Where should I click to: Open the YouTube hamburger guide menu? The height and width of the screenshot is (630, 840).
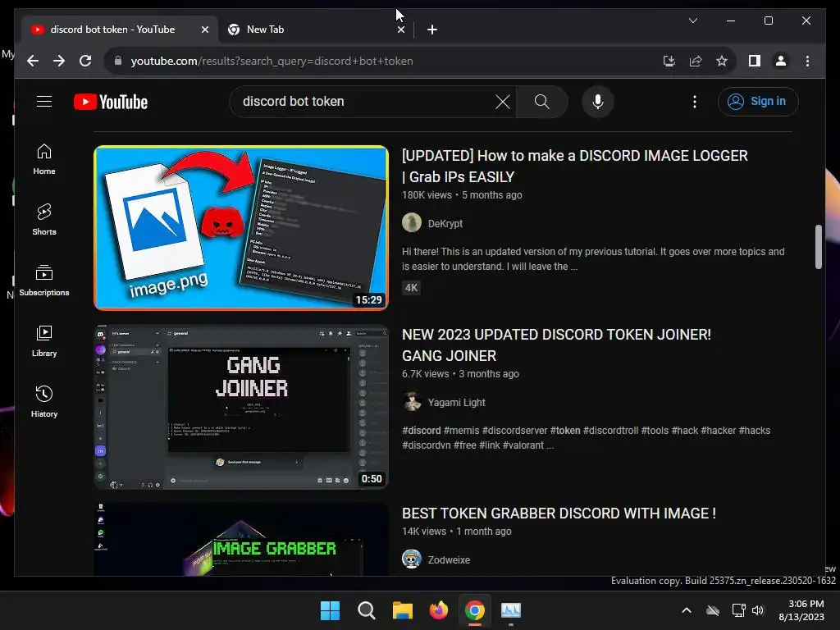click(x=44, y=101)
